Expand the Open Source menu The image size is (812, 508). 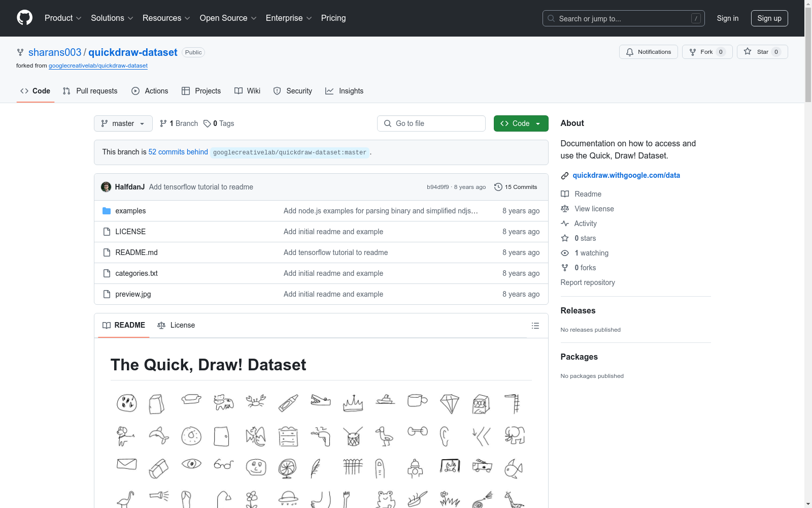pos(228,18)
